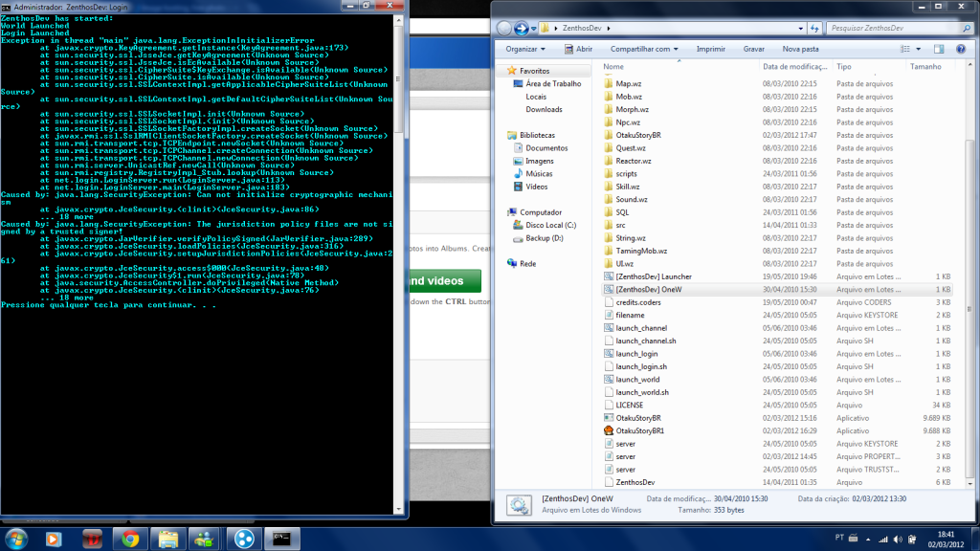Click the Nova pasta toolbar button
Viewport: 980px width, 551px height.
(800, 48)
